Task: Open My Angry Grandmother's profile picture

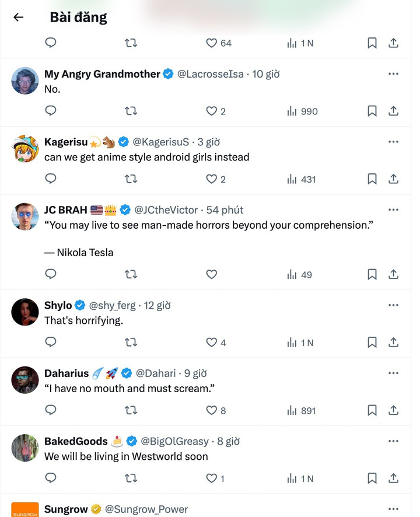Action: [x=25, y=81]
